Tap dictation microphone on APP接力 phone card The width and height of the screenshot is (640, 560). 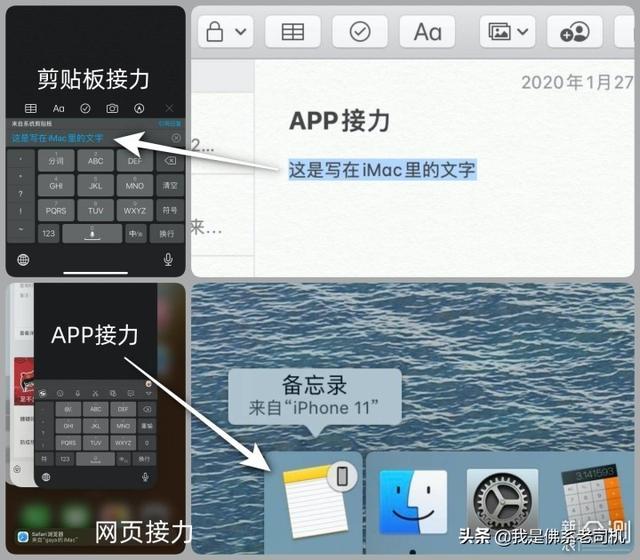[145, 477]
